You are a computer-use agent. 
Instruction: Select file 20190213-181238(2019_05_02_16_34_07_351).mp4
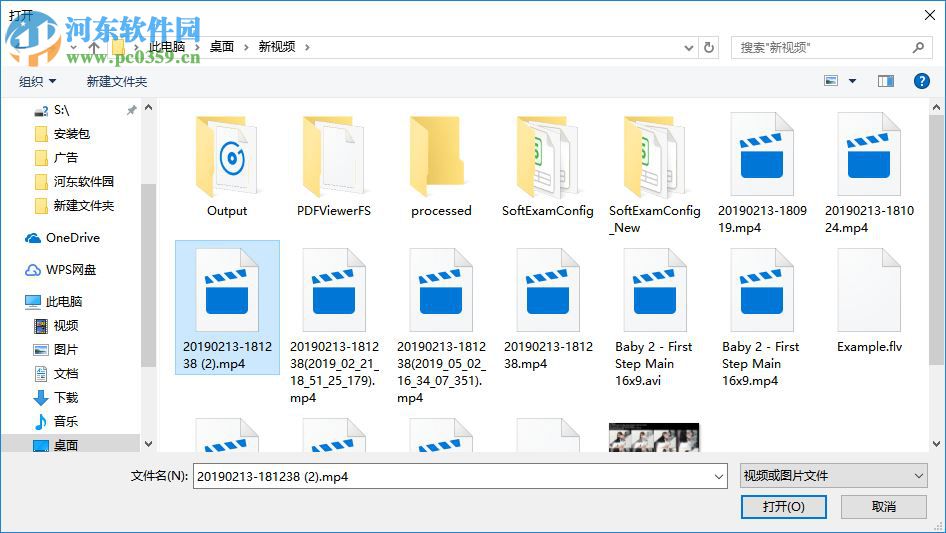tap(441, 326)
